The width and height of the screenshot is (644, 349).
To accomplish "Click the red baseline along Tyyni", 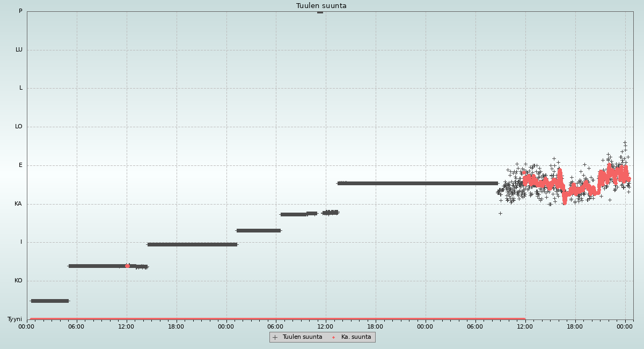I will tap(268, 319).
